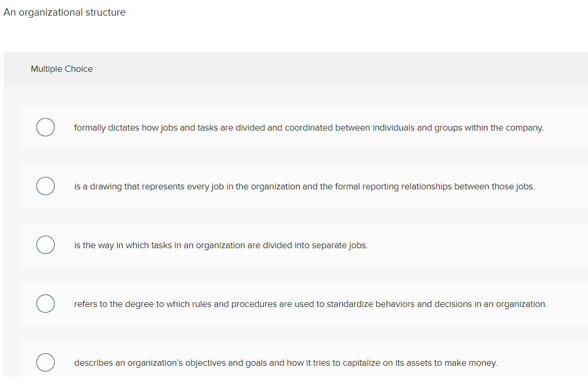
Task: Select the radio button for the first answer
Action: 45,127
